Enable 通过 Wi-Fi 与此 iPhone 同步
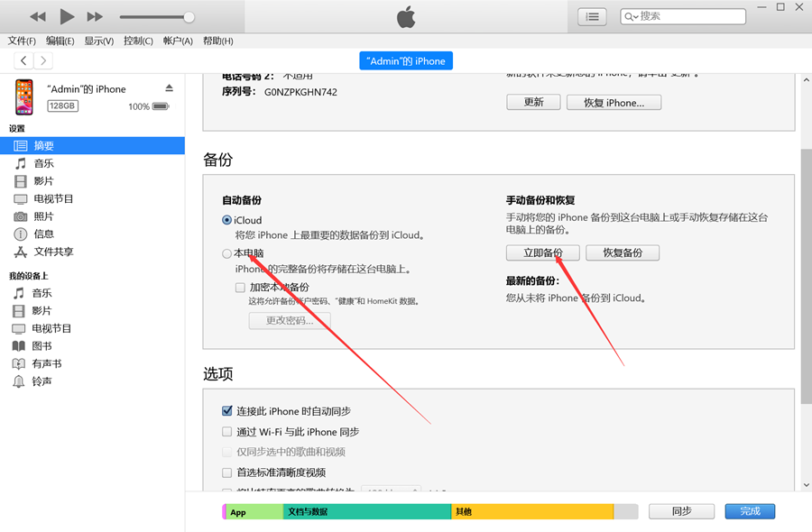 point(226,432)
